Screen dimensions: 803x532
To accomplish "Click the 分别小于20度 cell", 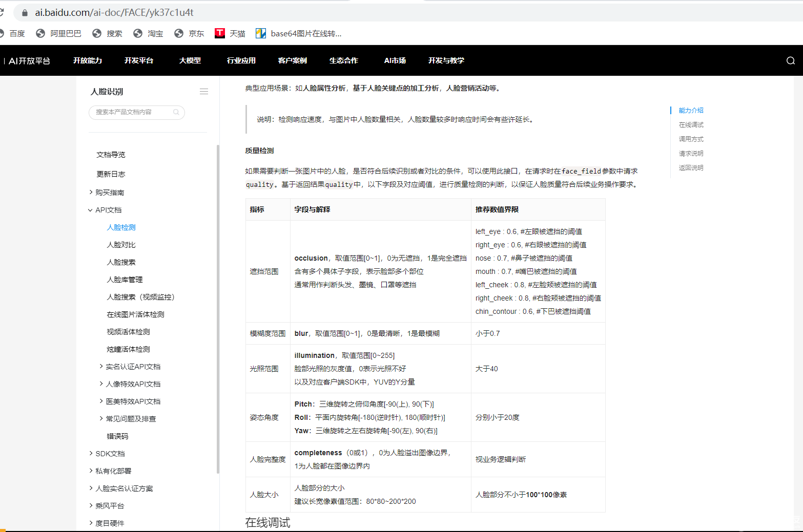I will [538, 417].
